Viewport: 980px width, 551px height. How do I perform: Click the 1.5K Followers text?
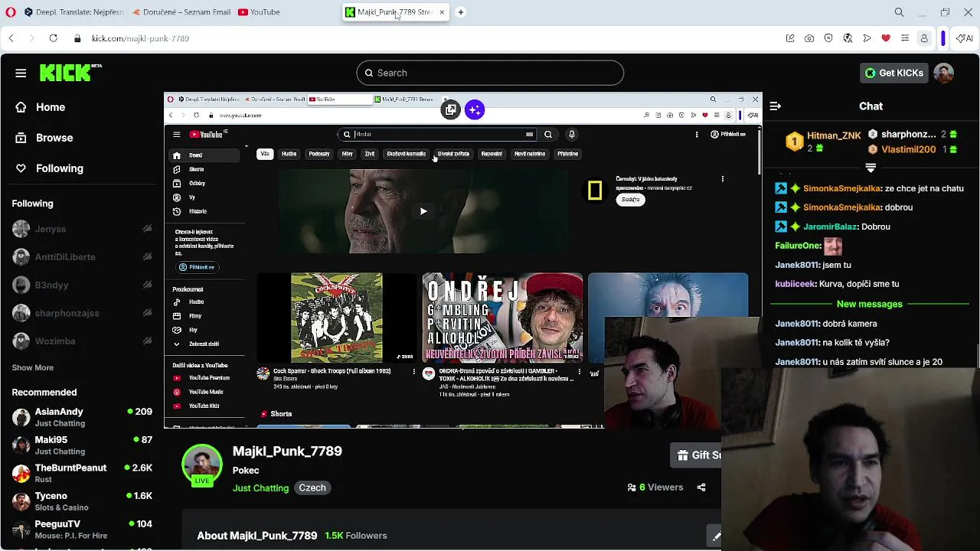pos(355,536)
